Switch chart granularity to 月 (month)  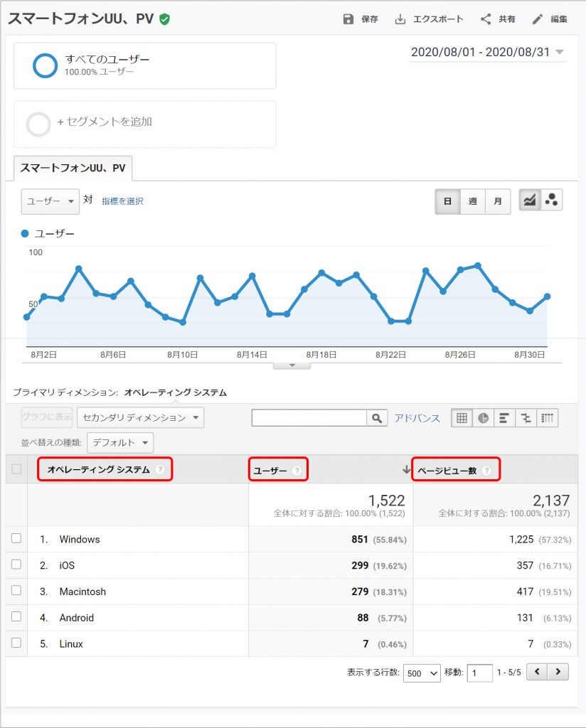tap(498, 201)
